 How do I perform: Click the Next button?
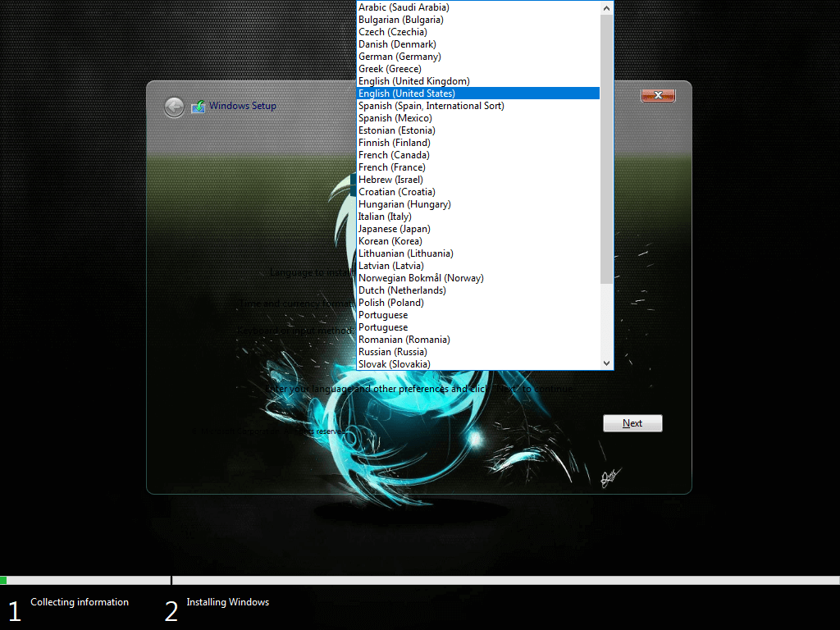[632, 423]
